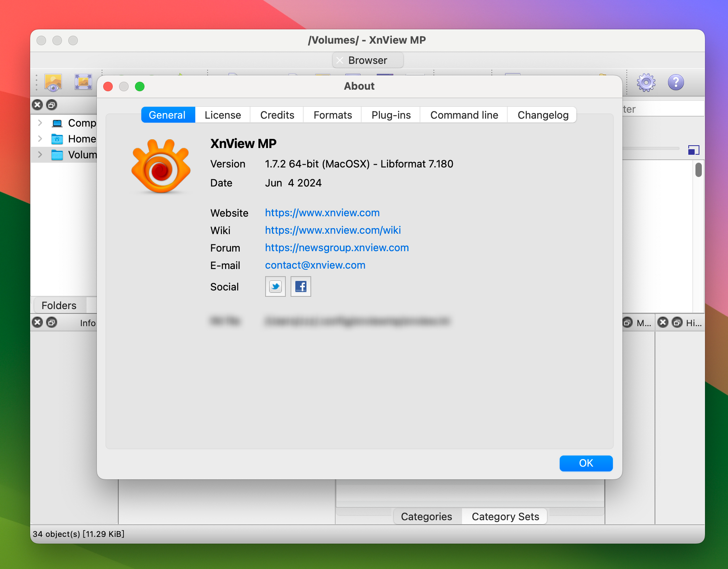Open the Credits tab
The width and height of the screenshot is (728, 569).
(x=277, y=115)
